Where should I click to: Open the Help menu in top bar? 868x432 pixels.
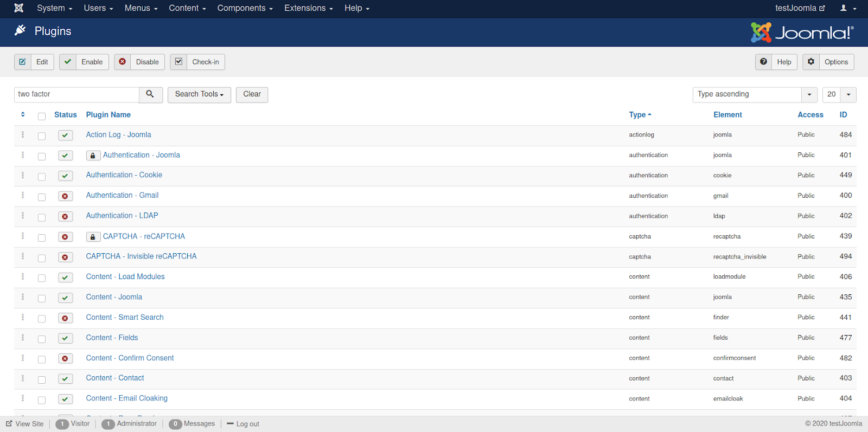pyautogui.click(x=356, y=8)
